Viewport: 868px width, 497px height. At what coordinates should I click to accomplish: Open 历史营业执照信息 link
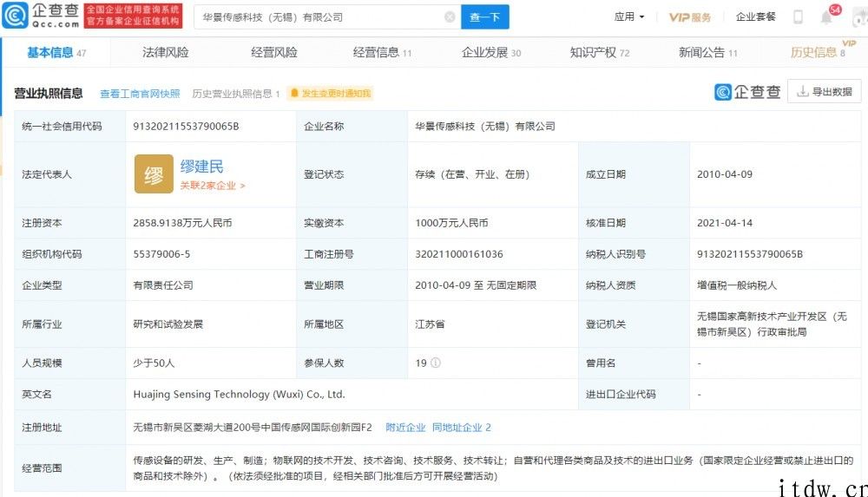tap(236, 94)
